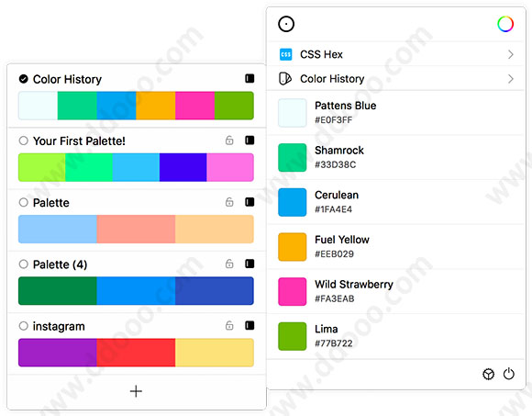Click the lock icon for Your First Palette!
The height and width of the screenshot is (416, 532).
(x=229, y=140)
